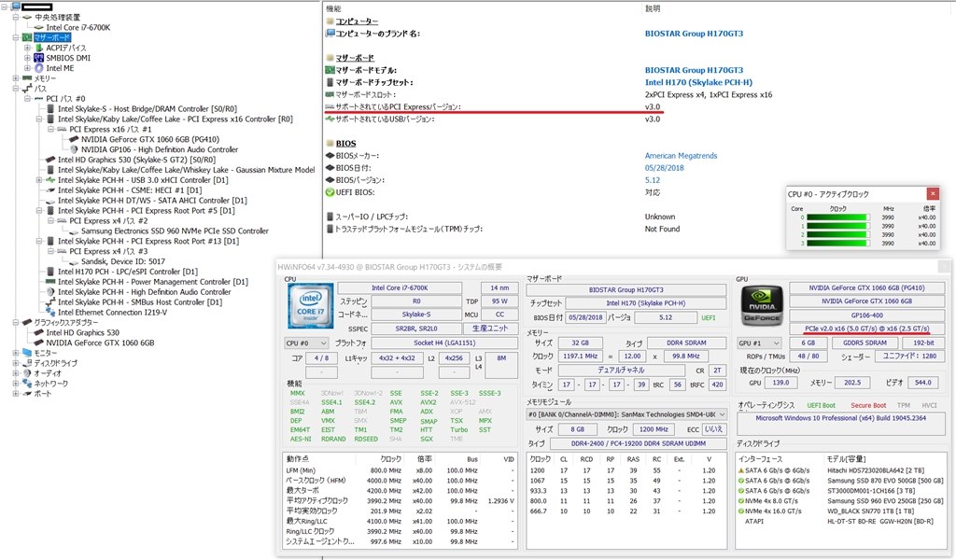The width and height of the screenshot is (956, 560).
Task: Click the ディスクドライブ disk drive icon
Action: pos(27,363)
